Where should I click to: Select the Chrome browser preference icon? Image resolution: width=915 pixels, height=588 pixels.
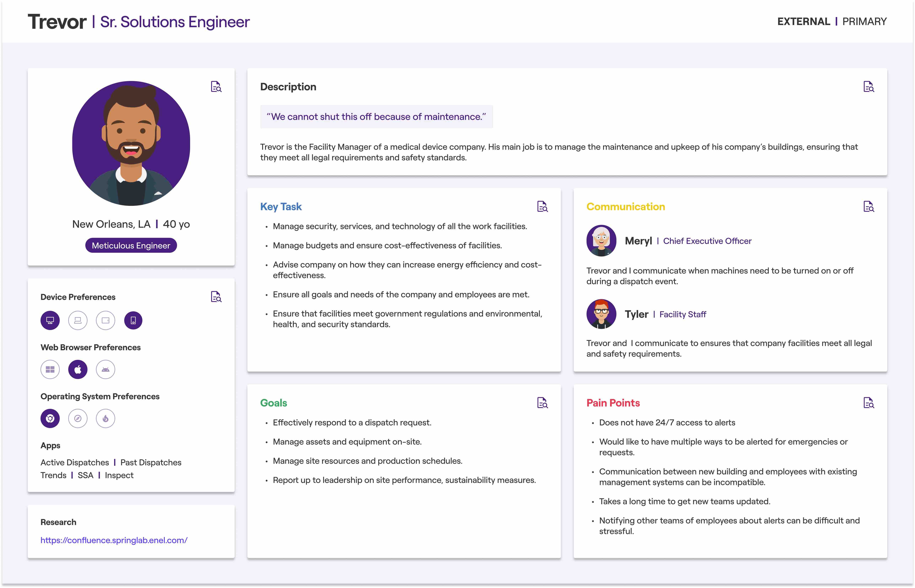(x=50, y=418)
